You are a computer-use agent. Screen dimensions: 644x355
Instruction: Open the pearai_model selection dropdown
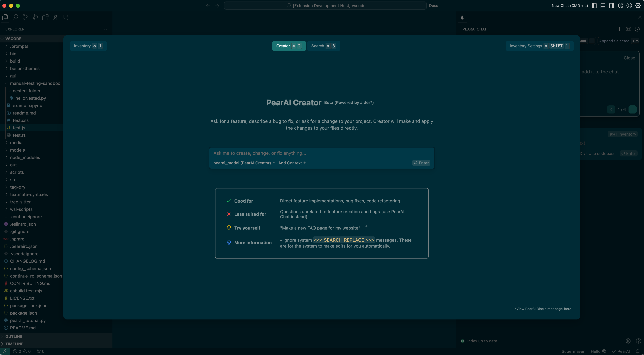[244, 163]
